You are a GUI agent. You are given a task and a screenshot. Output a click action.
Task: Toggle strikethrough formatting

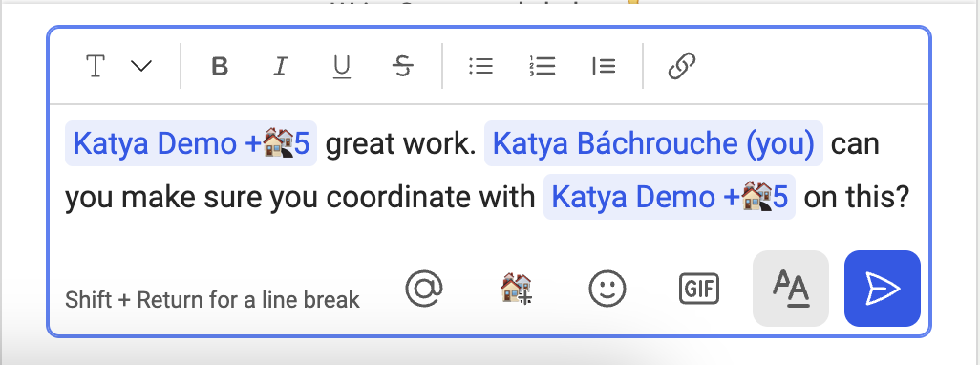click(x=403, y=66)
